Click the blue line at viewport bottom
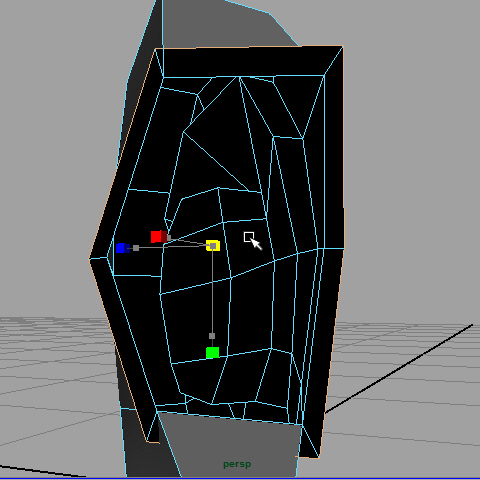 240,479
